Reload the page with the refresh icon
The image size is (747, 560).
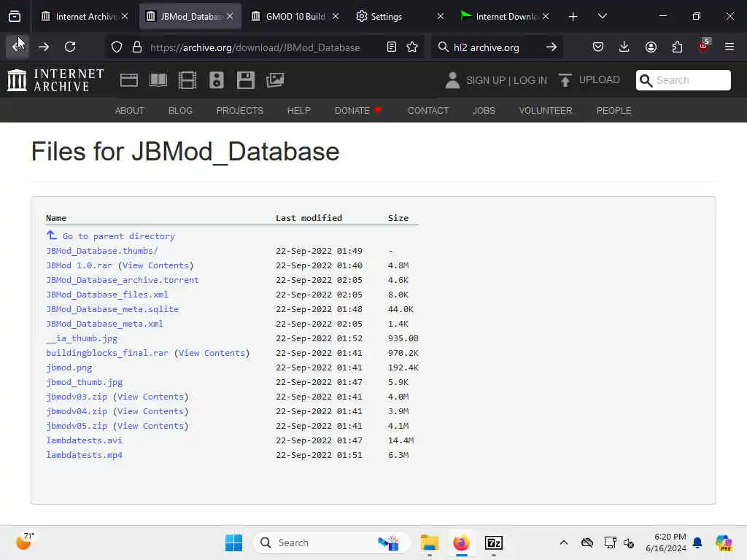(70, 47)
